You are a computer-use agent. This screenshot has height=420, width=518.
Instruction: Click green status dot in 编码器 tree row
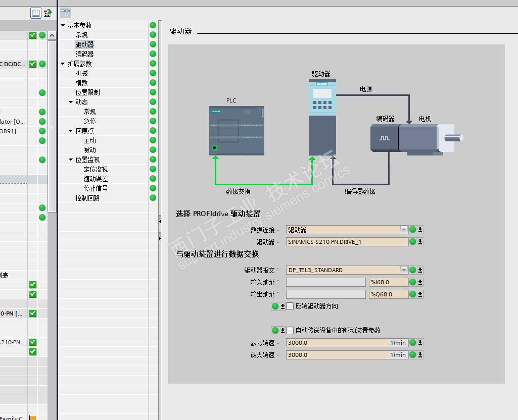point(153,54)
